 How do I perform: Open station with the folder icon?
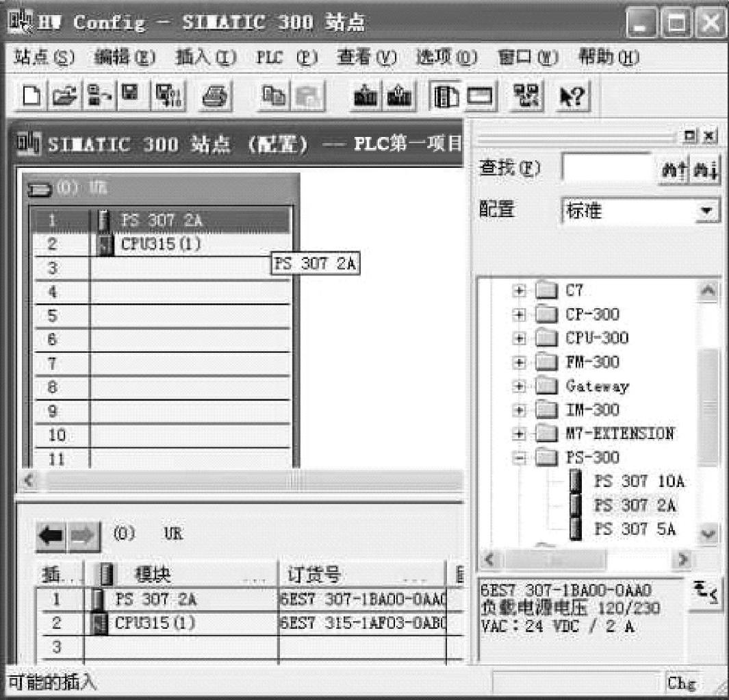pyautogui.click(x=64, y=96)
